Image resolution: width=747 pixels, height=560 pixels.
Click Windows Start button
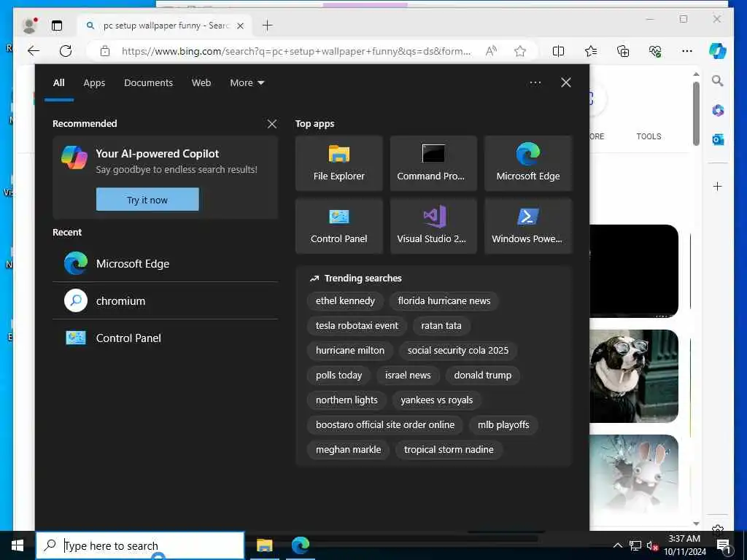click(x=18, y=545)
